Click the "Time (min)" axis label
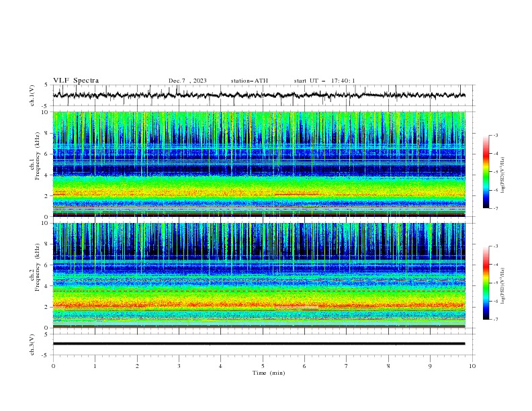Screen dimensions: 532x411 [x=269, y=373]
